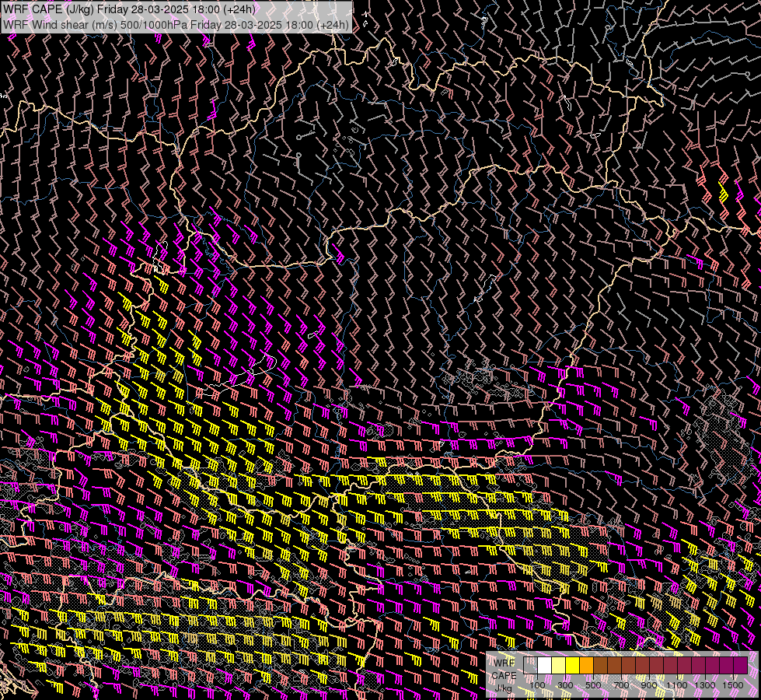This screenshot has height=700, width=761.
Task: Select the last purple legend swatch
Action: (x=741, y=665)
